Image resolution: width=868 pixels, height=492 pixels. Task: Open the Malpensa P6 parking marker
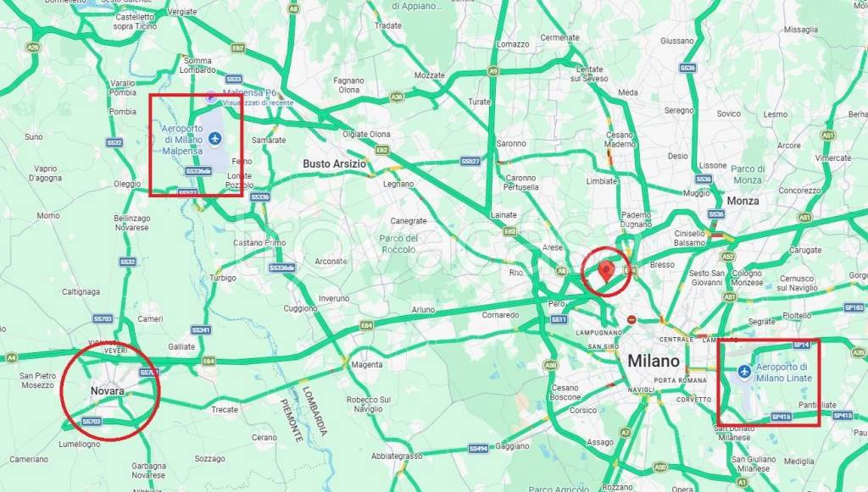(211, 97)
